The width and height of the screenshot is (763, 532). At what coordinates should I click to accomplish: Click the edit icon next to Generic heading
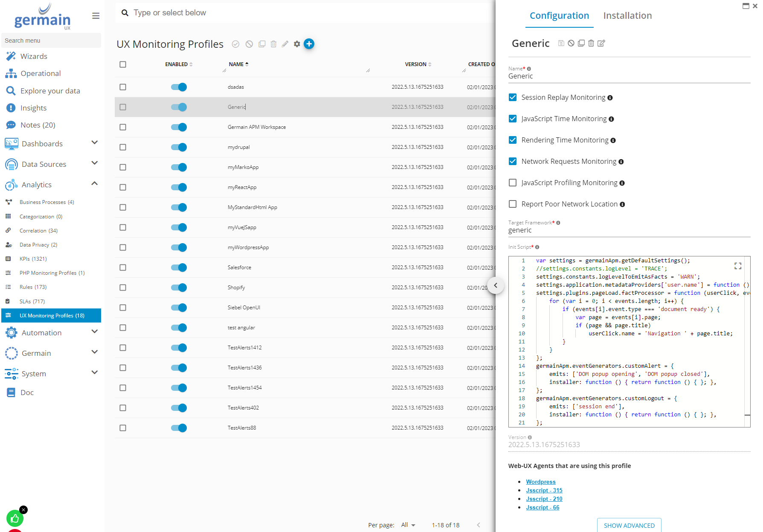point(601,43)
